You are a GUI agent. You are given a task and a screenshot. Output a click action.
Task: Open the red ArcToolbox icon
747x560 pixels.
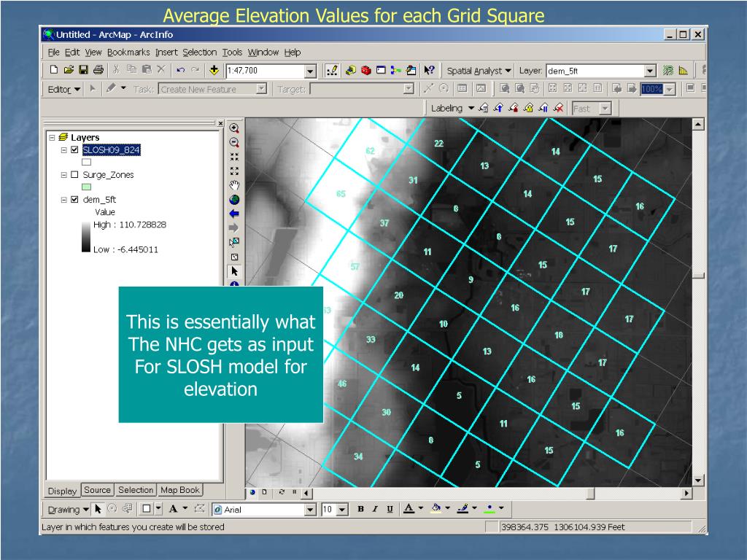coord(366,70)
